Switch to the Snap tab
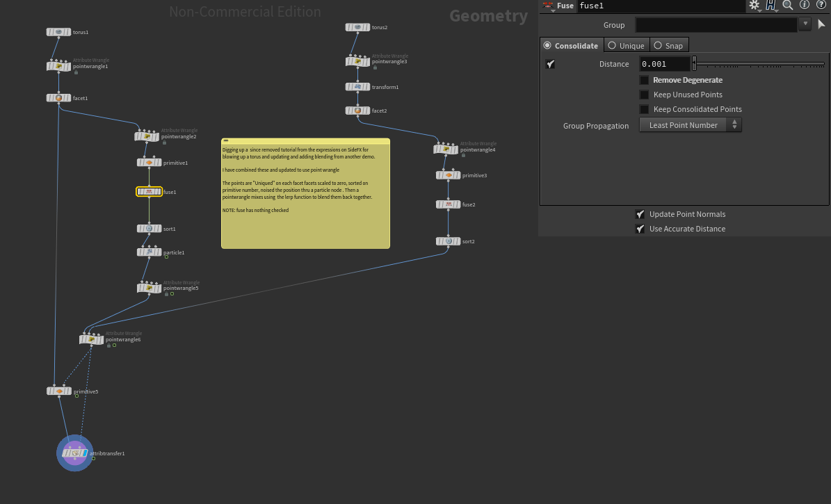The width and height of the screenshot is (831, 504). tap(668, 46)
